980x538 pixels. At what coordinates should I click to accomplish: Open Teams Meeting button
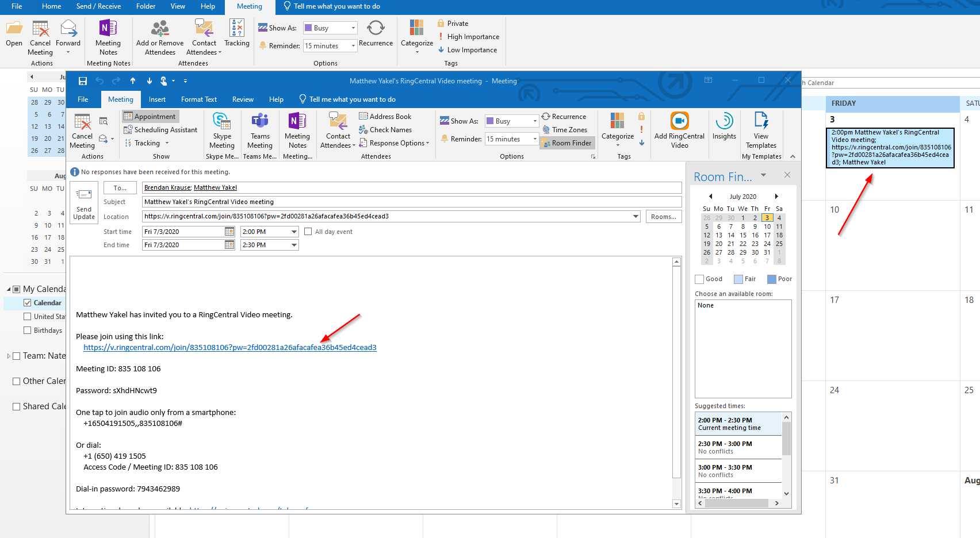click(260, 131)
